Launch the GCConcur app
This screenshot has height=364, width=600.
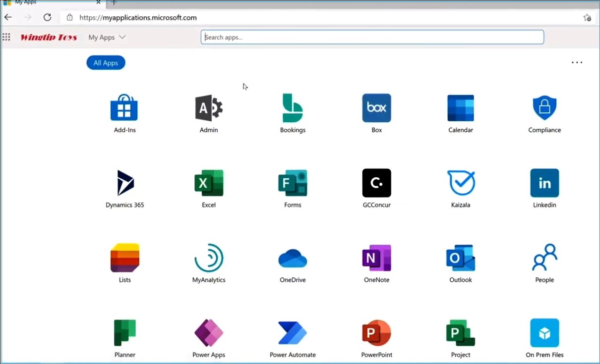click(x=376, y=188)
